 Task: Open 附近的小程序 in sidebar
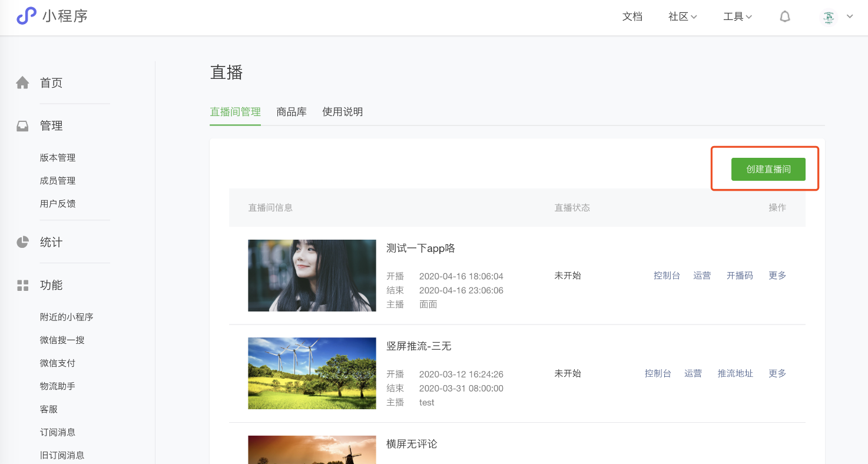67,317
